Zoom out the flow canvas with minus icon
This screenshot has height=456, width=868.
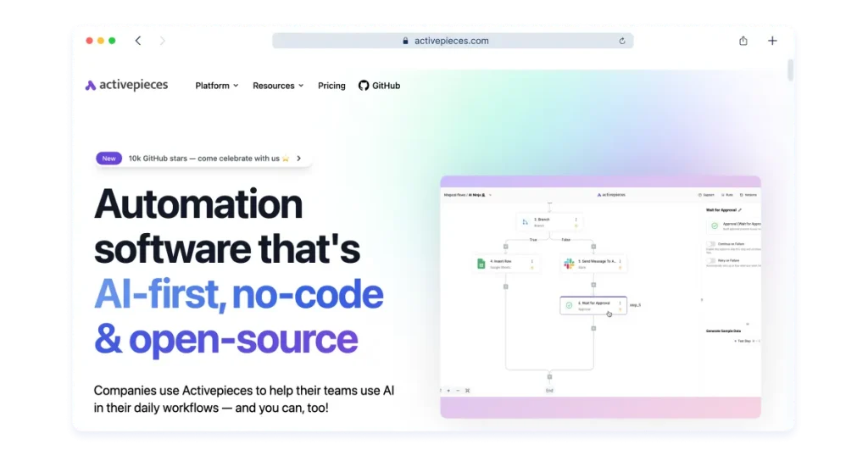click(458, 391)
